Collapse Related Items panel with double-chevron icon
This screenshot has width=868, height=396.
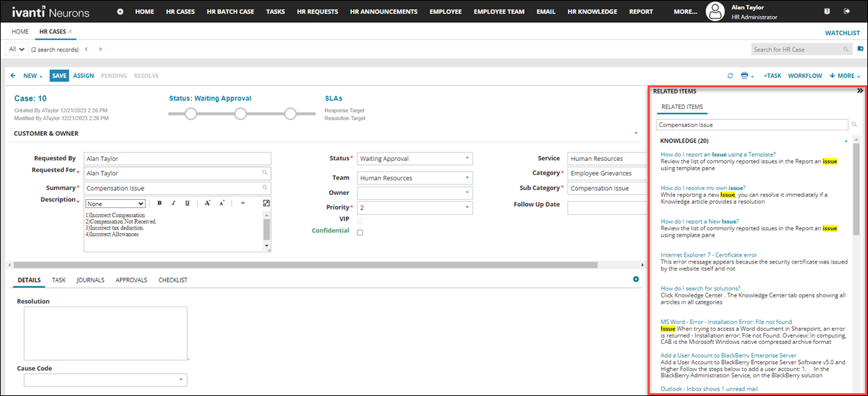coord(860,91)
